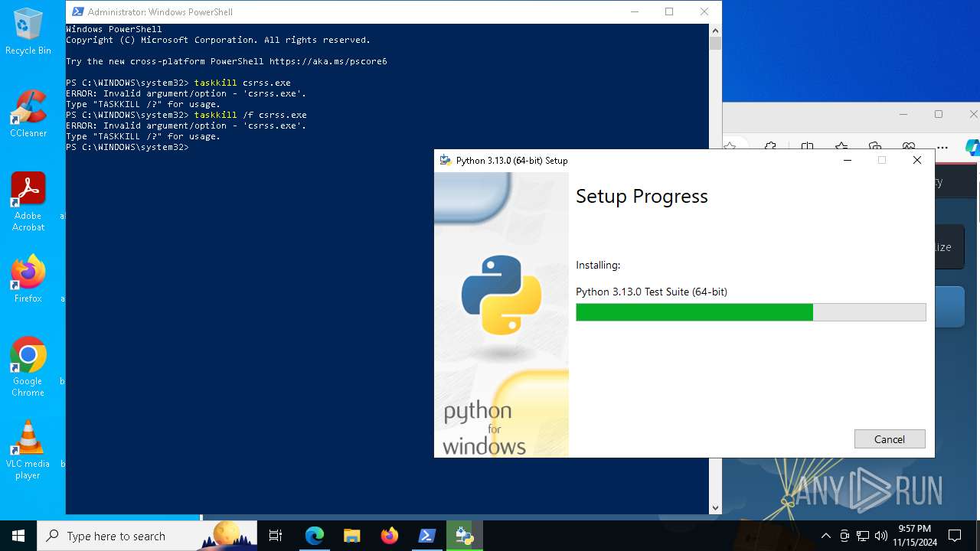Select the Python installer taskbar icon

coord(464,536)
